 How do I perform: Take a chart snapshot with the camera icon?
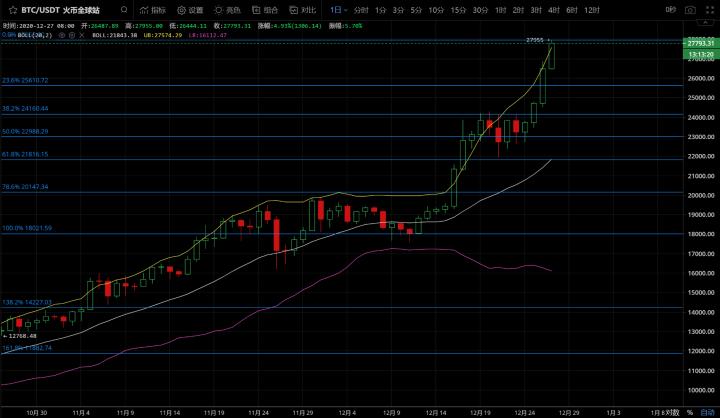click(690, 10)
